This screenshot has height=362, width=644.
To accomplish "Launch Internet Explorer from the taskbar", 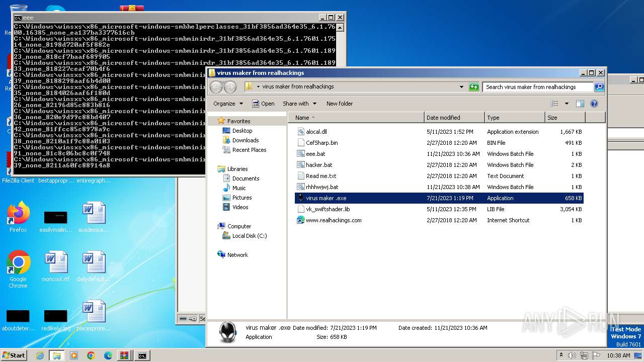I will 40,355.
